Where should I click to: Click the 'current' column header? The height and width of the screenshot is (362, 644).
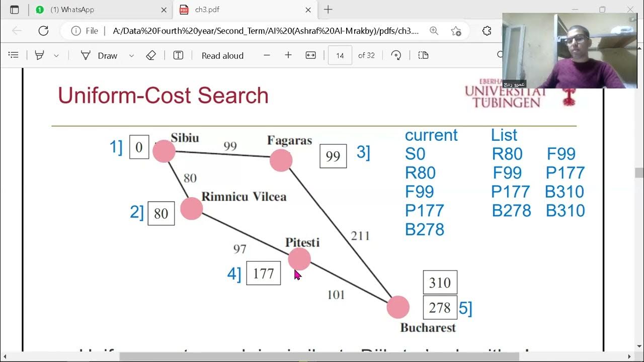[431, 135]
